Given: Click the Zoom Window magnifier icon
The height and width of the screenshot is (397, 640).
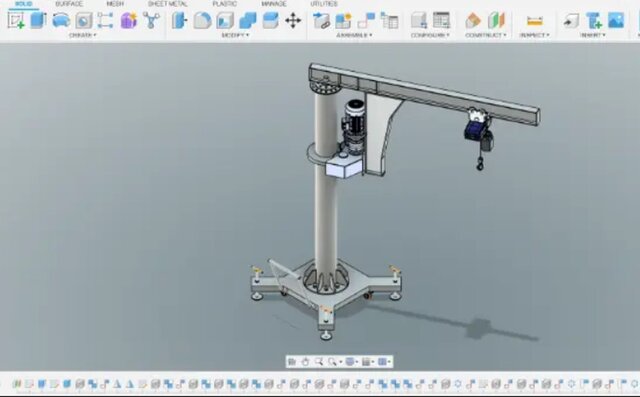Looking at the screenshot, I should 333,362.
